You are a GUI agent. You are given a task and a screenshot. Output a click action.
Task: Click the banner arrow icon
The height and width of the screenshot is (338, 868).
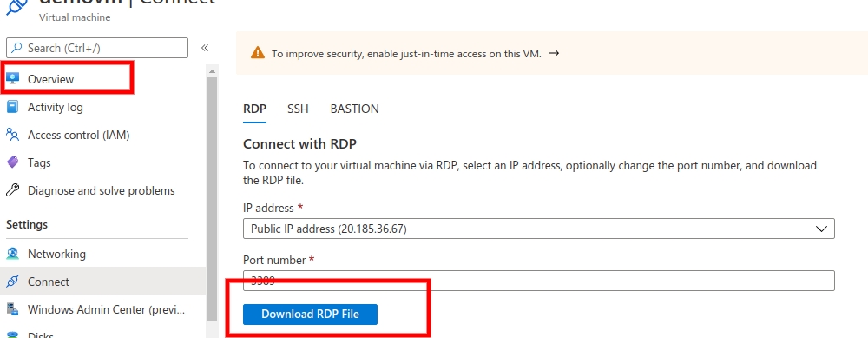click(554, 53)
